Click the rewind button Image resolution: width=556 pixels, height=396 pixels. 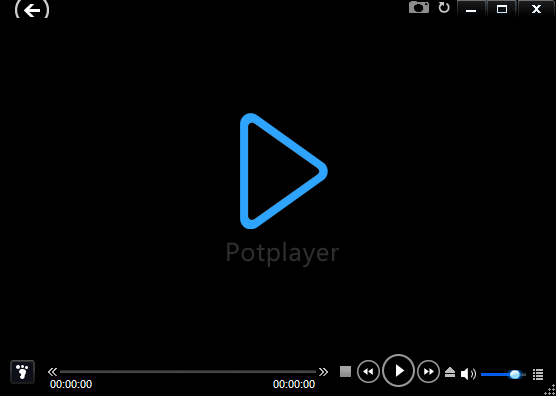[x=368, y=372]
